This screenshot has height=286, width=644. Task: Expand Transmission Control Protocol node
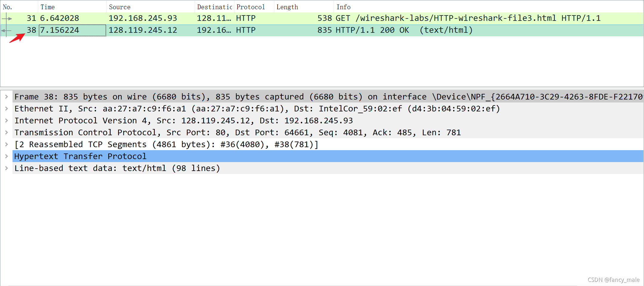point(7,132)
